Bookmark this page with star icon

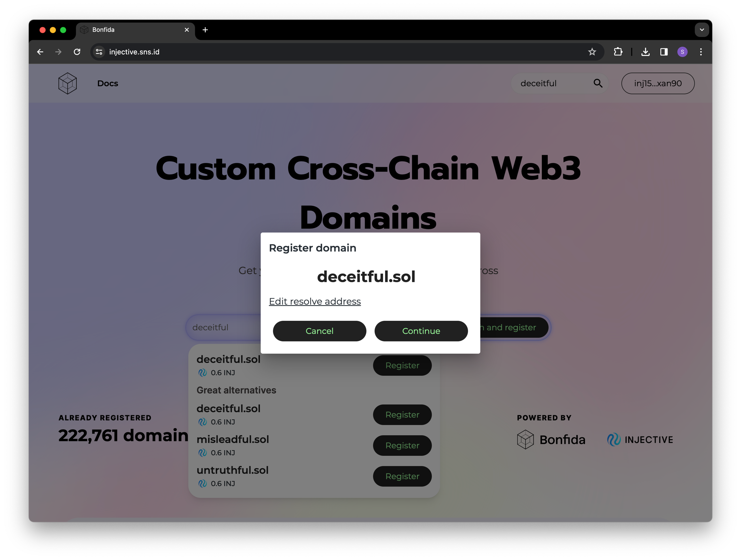[x=592, y=52]
